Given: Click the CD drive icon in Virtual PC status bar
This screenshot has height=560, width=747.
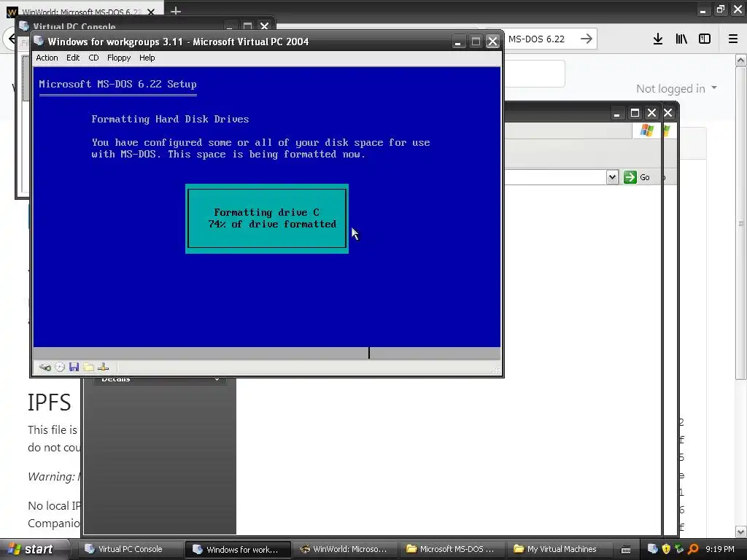Looking at the screenshot, I should click(60, 367).
